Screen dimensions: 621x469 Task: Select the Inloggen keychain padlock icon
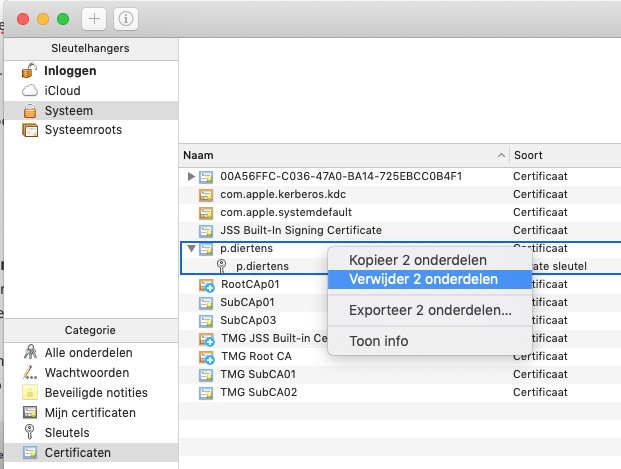coord(30,71)
